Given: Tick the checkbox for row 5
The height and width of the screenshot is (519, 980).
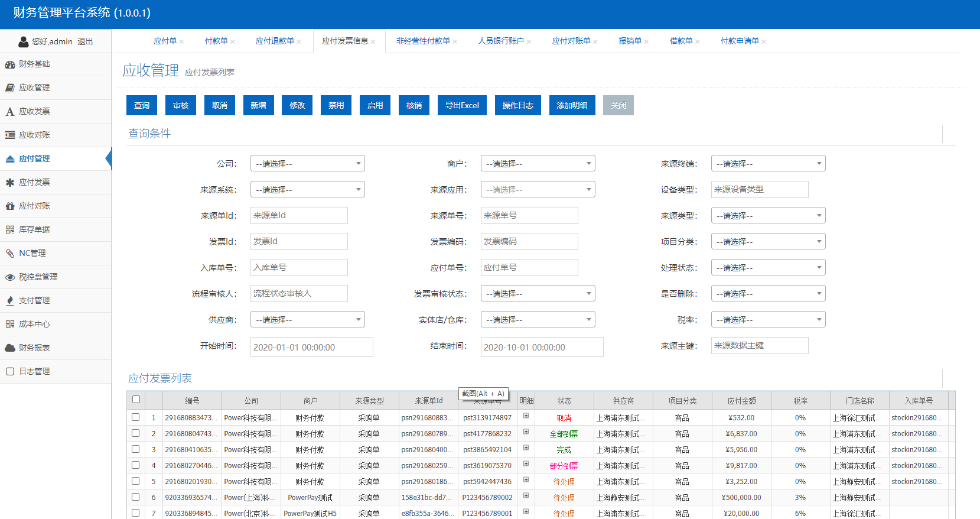Looking at the screenshot, I should tap(136, 481).
